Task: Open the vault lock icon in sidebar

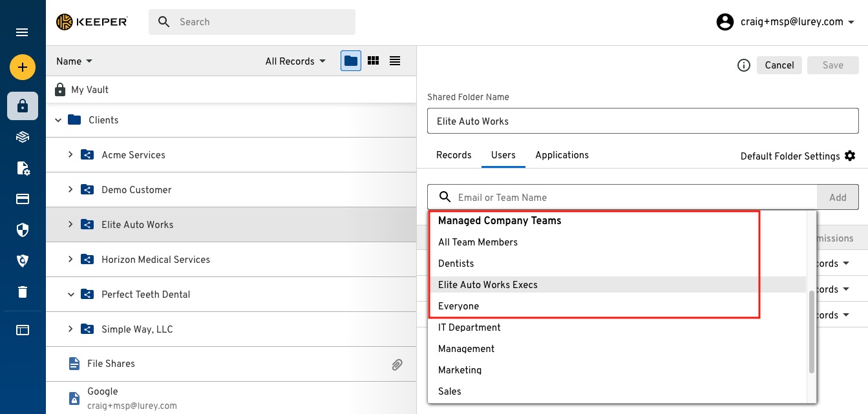Action: click(23, 106)
